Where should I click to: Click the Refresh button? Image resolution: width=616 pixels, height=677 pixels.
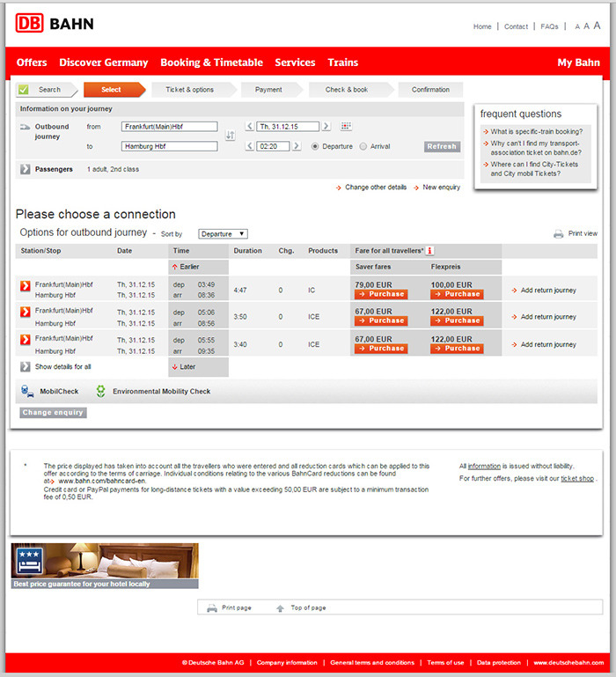pos(442,146)
